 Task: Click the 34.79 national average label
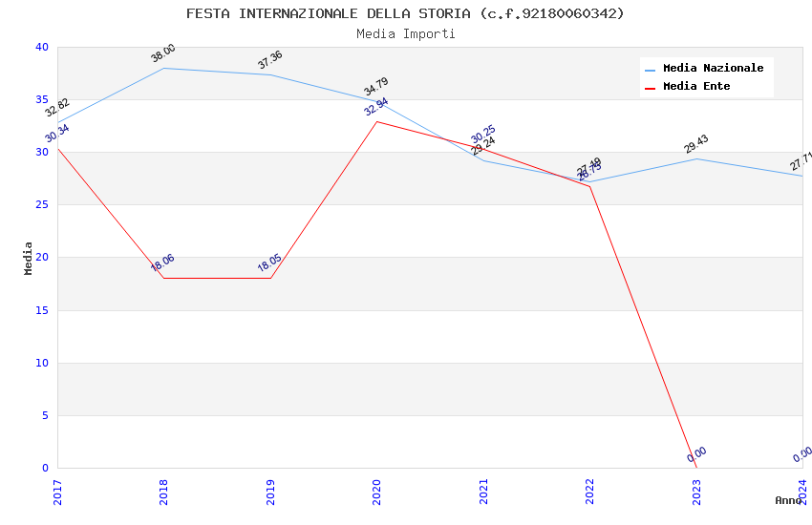(x=376, y=87)
